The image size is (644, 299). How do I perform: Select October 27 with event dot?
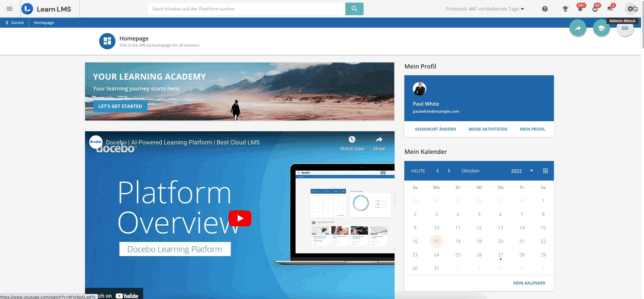click(500, 255)
